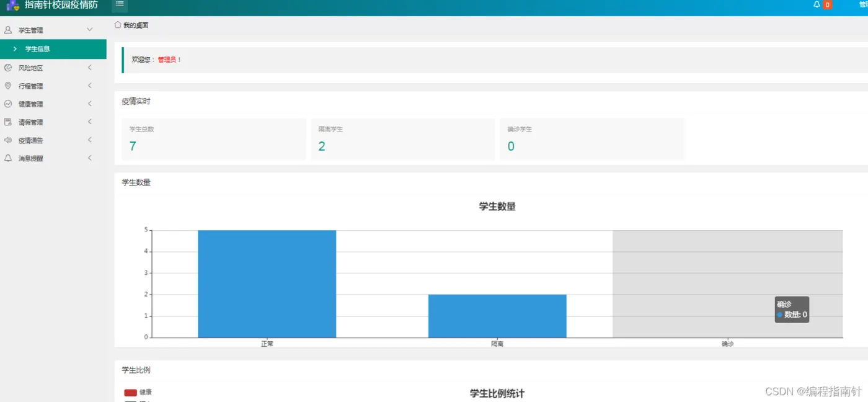This screenshot has width=868, height=402.
Task: Toggle the red 健康 legend swatch
Action: [x=130, y=393]
